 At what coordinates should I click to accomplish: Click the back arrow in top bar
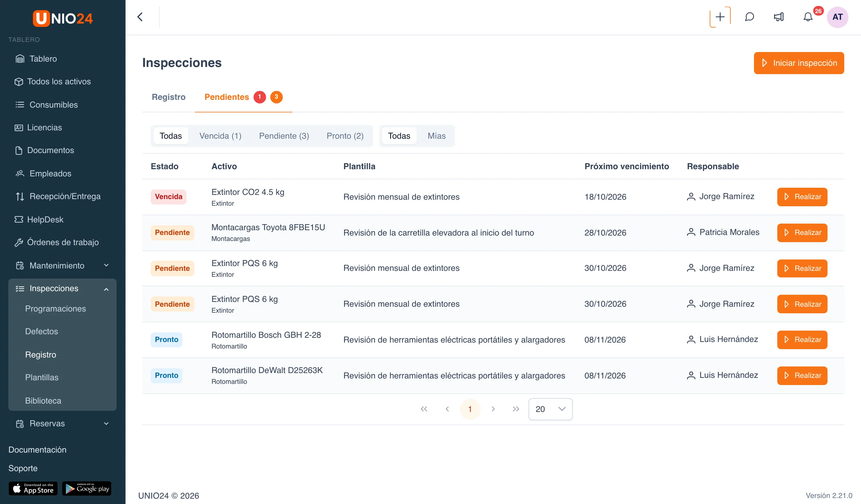[x=140, y=17]
